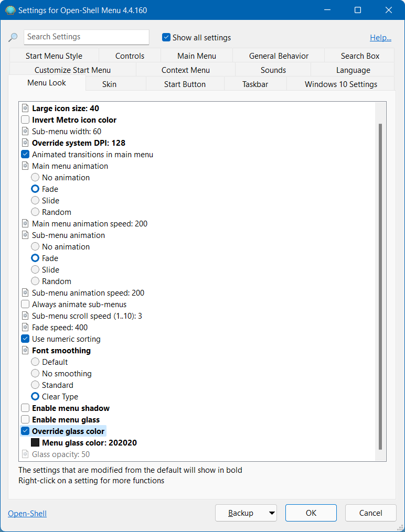The height and width of the screenshot is (532, 405).
Task: Click the setting icon beside Sub-menu width
Action: coord(25,132)
